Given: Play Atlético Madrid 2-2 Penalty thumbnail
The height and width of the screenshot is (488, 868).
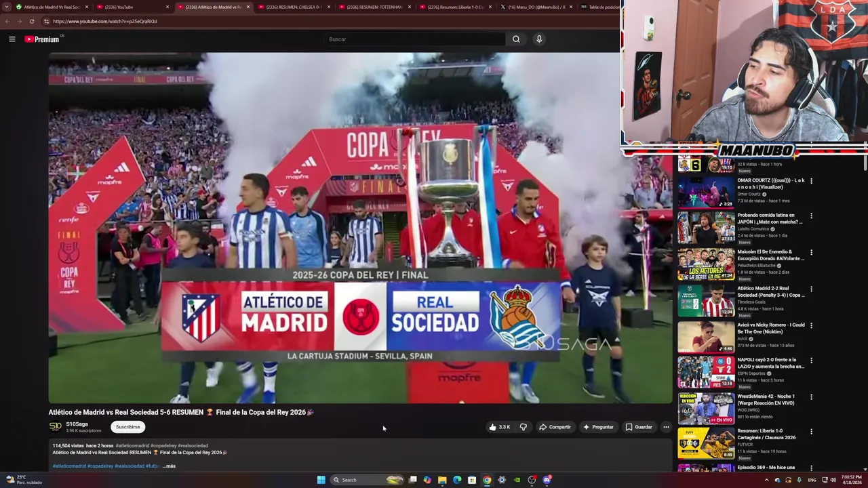Looking at the screenshot, I should pos(706,300).
